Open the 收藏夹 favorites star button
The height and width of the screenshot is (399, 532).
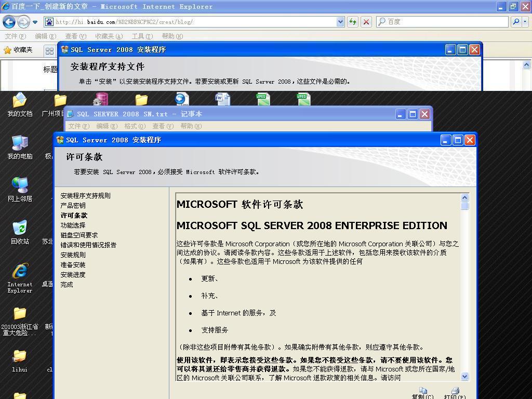(x=18, y=50)
